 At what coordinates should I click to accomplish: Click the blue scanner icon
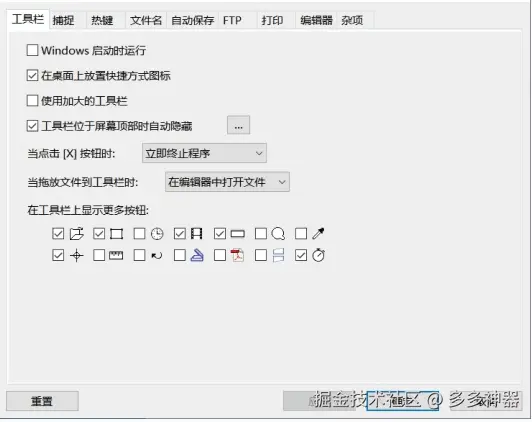[197, 255]
